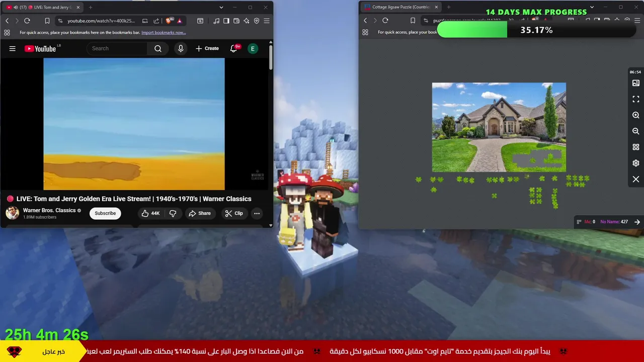The height and width of the screenshot is (362, 644).
Task: Zoom out of the jigsaw puzzle
Action: tap(636, 131)
